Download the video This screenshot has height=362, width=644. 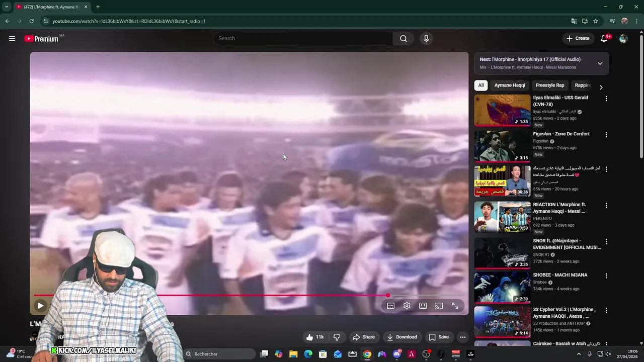pos(401,337)
